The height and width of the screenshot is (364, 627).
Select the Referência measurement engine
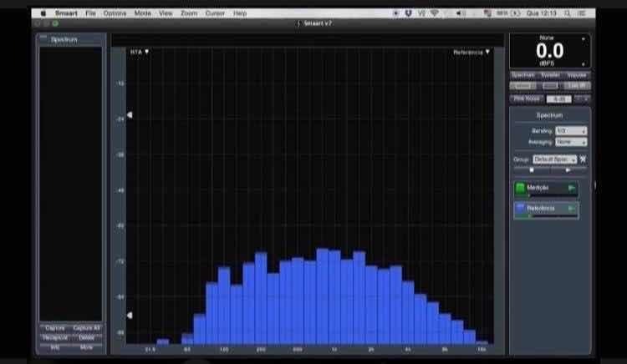pos(546,210)
